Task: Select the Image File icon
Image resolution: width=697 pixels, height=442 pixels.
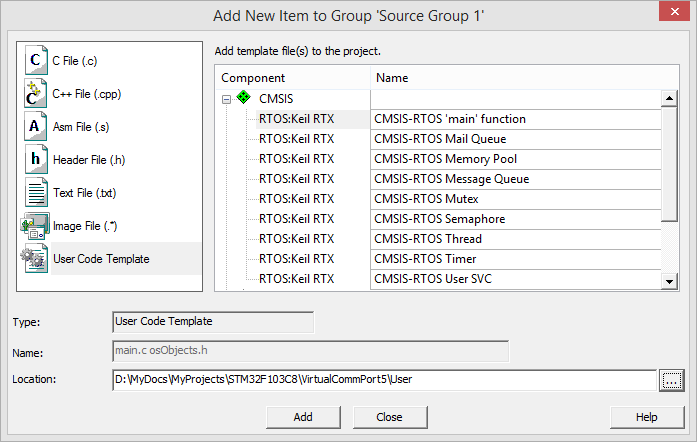Action: pos(35,225)
